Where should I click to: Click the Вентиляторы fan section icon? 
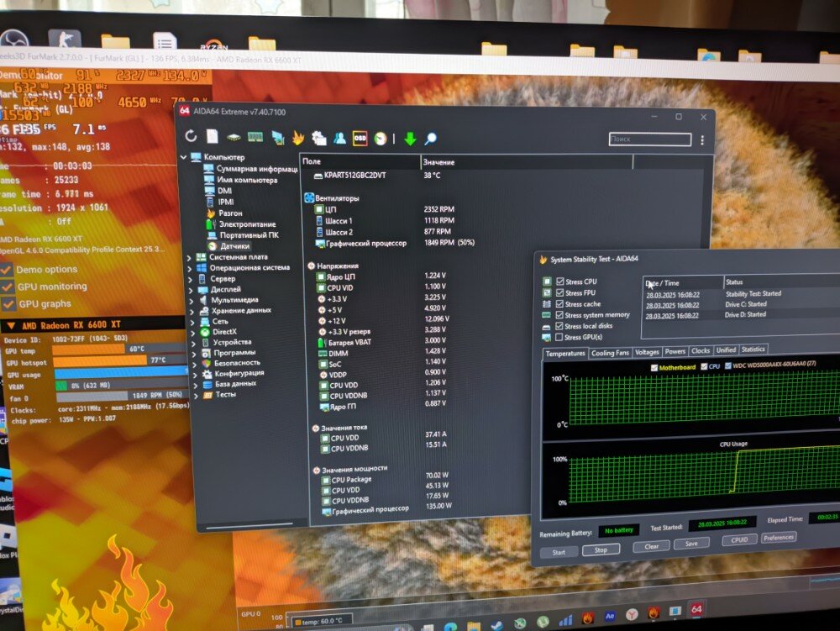pos(308,197)
